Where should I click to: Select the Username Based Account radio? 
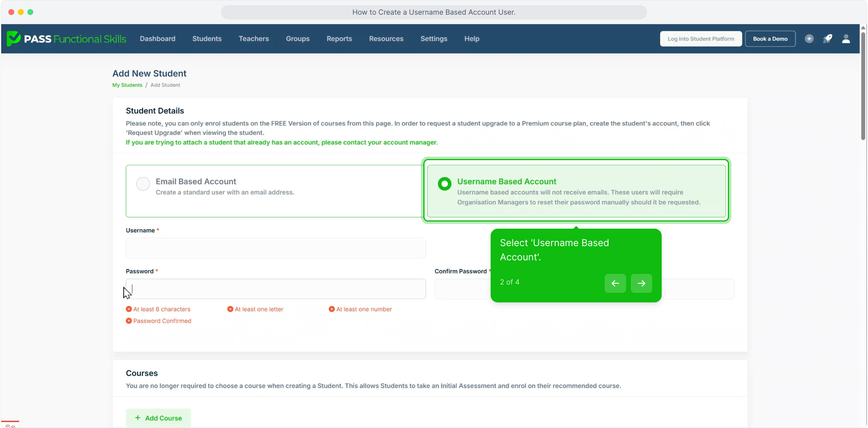point(444,183)
